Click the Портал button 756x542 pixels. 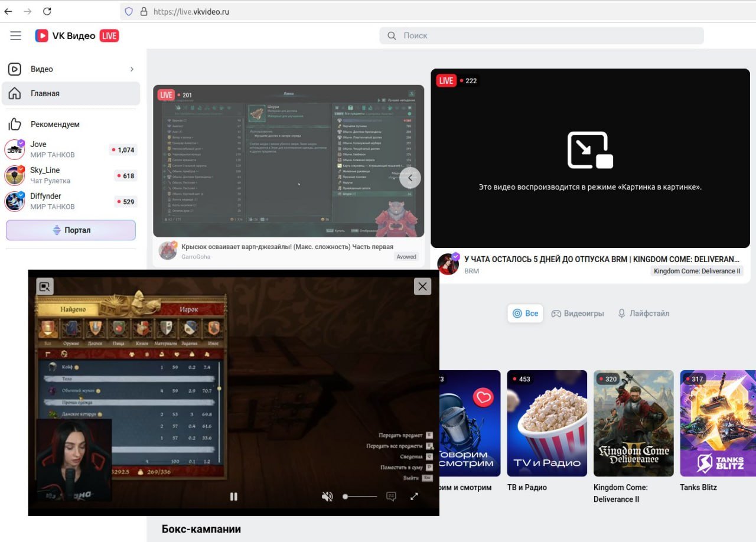71,230
